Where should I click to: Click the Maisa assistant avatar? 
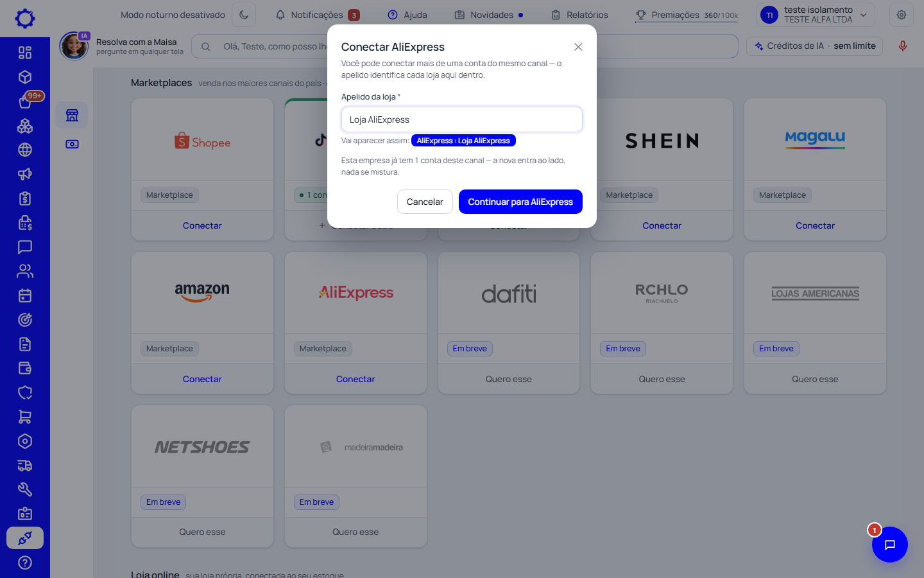coord(74,46)
